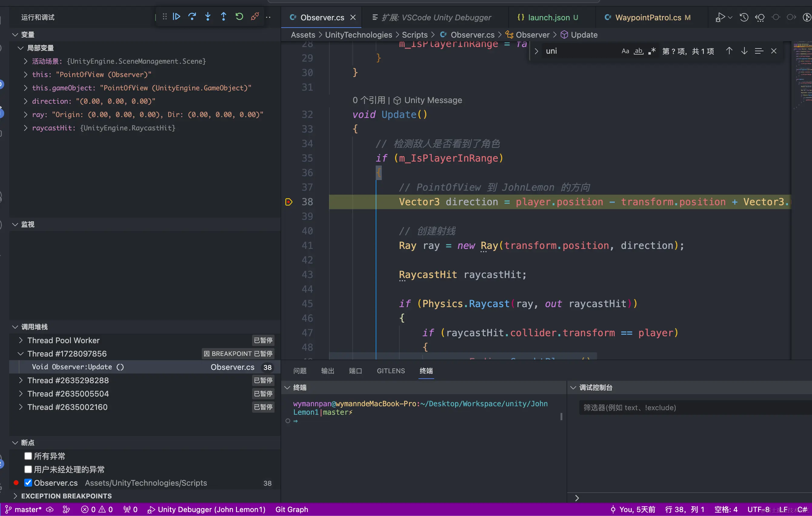The width and height of the screenshot is (812, 516).
Task: Go to previous match in find widget
Action: (x=729, y=51)
